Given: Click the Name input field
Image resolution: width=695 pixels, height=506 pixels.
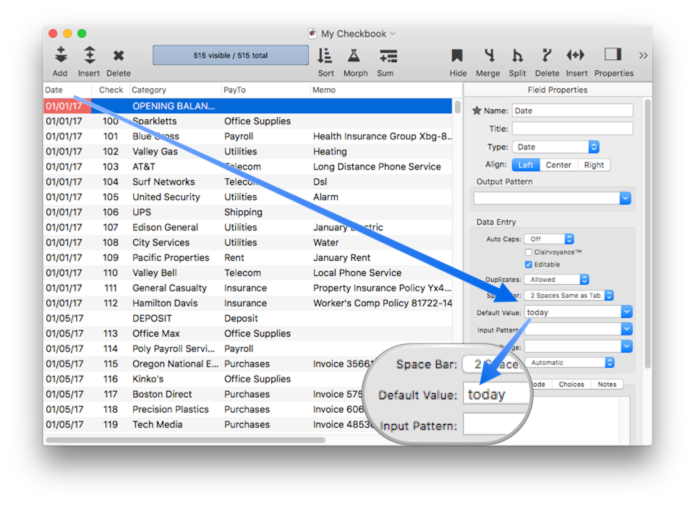Looking at the screenshot, I should tap(573, 110).
